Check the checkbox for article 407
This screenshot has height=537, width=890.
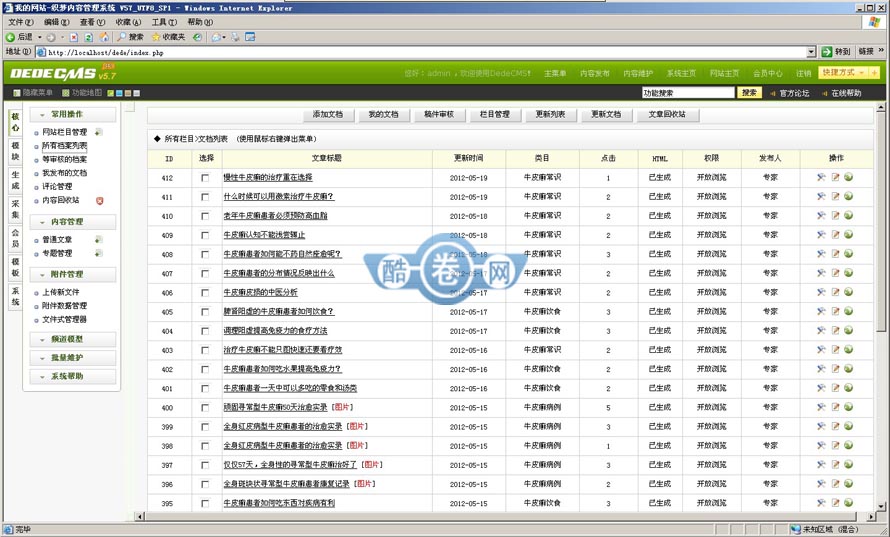205,274
